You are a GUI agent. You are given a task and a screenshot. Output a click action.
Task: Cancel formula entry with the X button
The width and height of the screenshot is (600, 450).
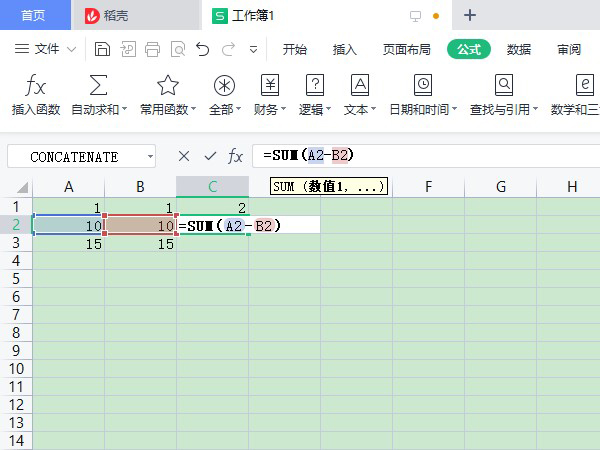183,156
